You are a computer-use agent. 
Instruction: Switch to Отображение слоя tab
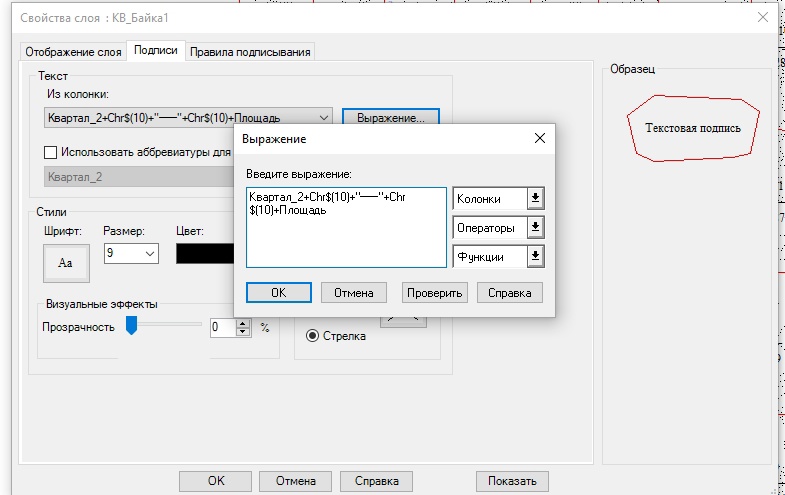pos(73,52)
